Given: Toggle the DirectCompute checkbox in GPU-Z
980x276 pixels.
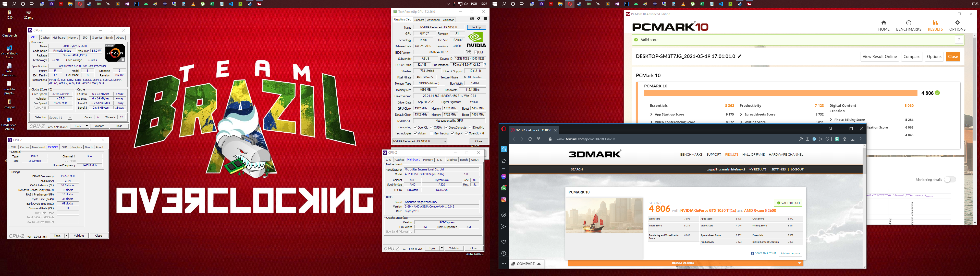Looking at the screenshot, I should click(x=446, y=127).
